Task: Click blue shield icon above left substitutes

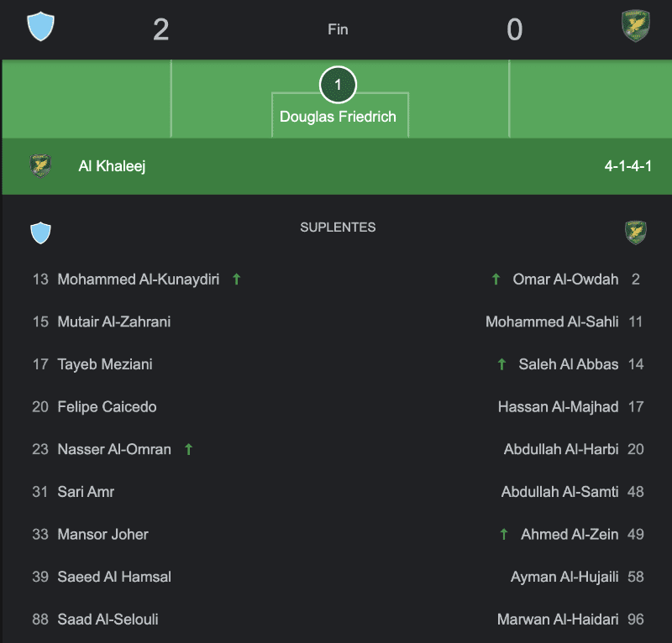Action: pyautogui.click(x=40, y=233)
